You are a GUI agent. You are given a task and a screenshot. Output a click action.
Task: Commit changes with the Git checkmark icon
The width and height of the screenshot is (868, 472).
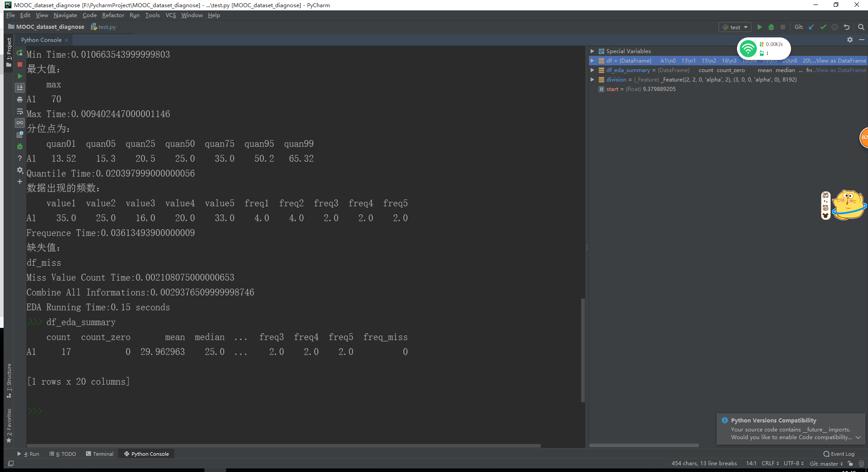[823, 27]
